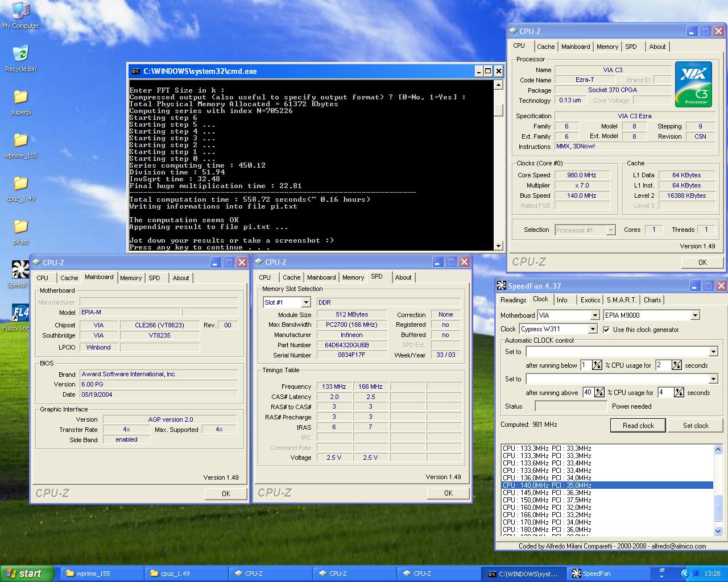Screen dimensions: 728x582
Task: Open the cpuz_1.49 desktop folder
Action: click(x=20, y=189)
